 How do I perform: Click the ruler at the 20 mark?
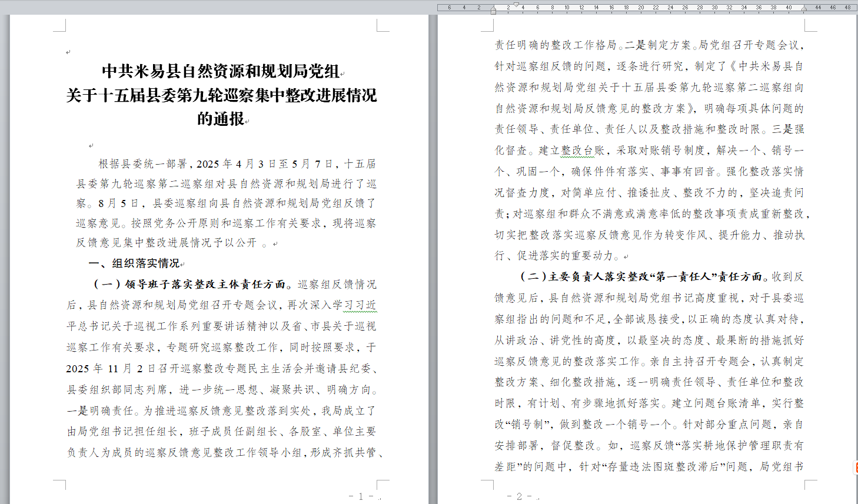point(641,8)
